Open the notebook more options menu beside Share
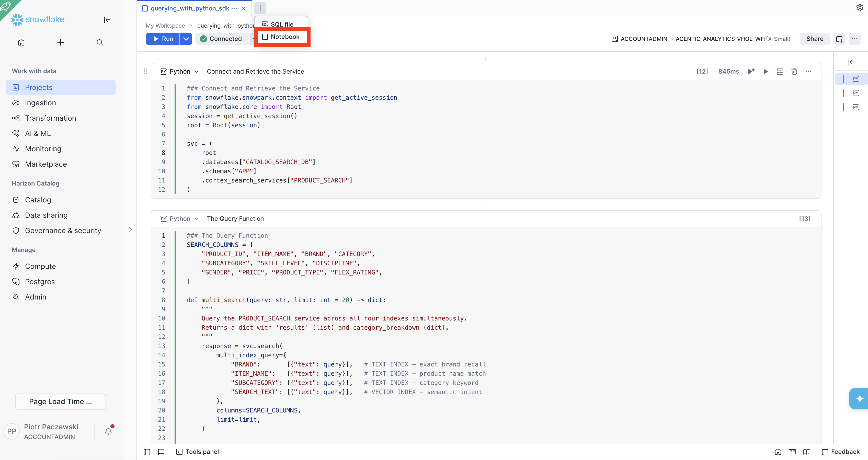 (854, 39)
